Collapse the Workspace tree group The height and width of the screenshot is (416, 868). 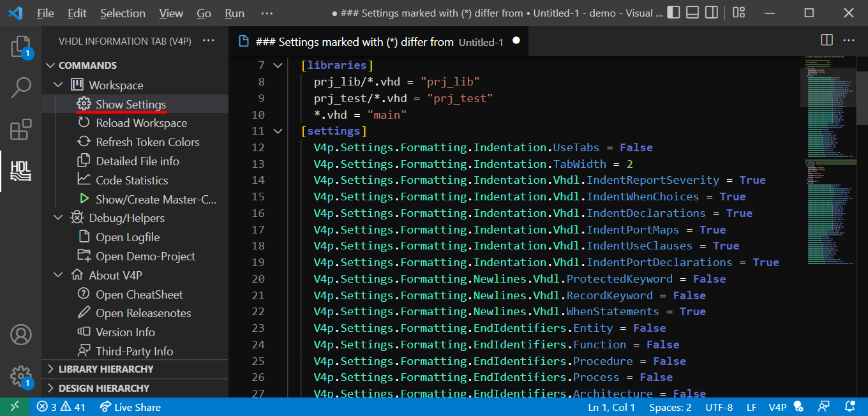59,85
